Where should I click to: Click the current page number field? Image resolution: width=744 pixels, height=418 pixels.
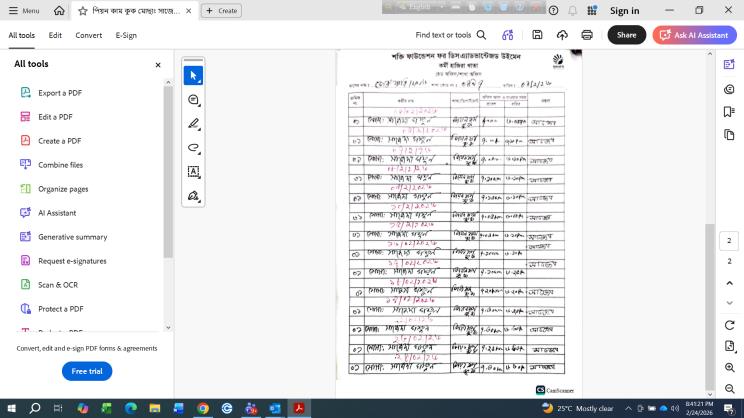point(729,241)
